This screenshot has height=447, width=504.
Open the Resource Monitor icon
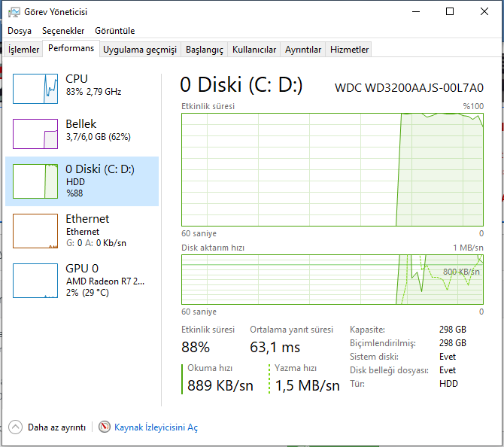[104, 427]
